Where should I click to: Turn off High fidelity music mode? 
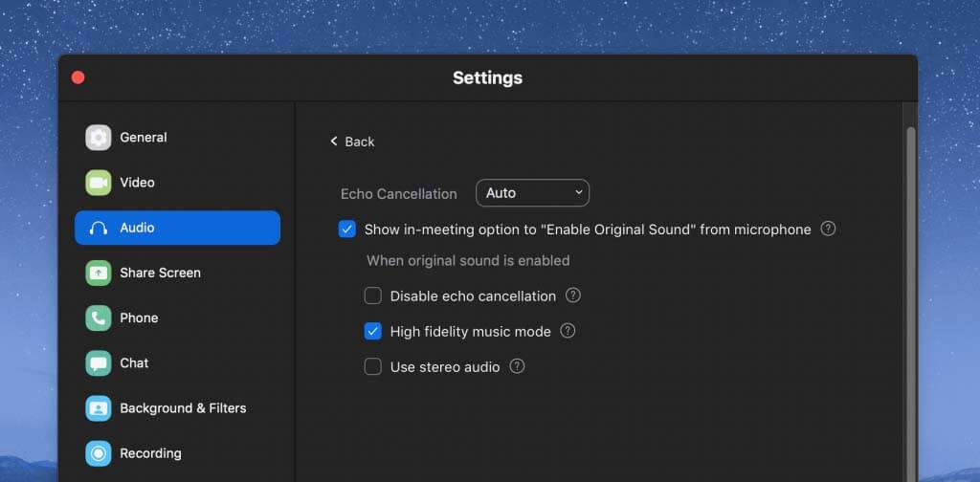pos(372,332)
